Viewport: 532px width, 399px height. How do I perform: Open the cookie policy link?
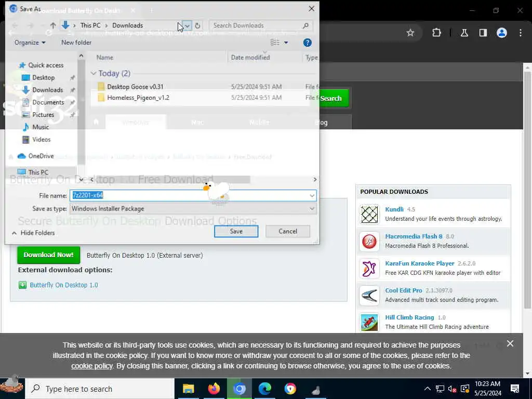click(x=91, y=366)
